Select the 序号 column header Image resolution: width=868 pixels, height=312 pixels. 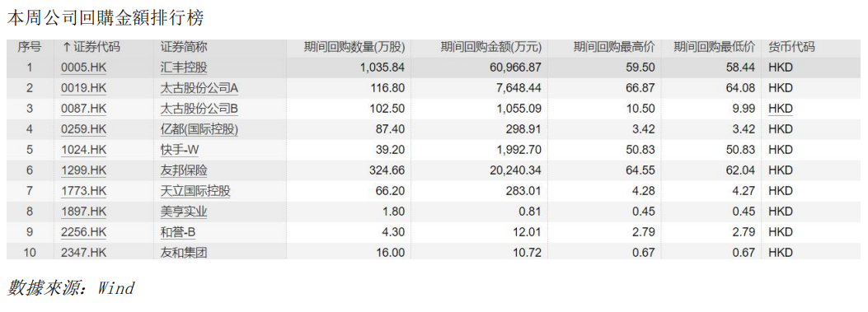[29, 48]
